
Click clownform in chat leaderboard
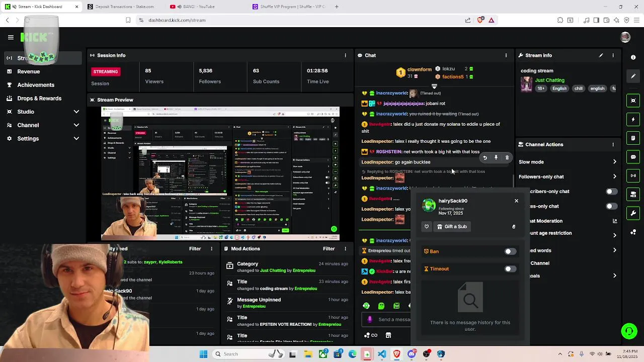(x=420, y=69)
